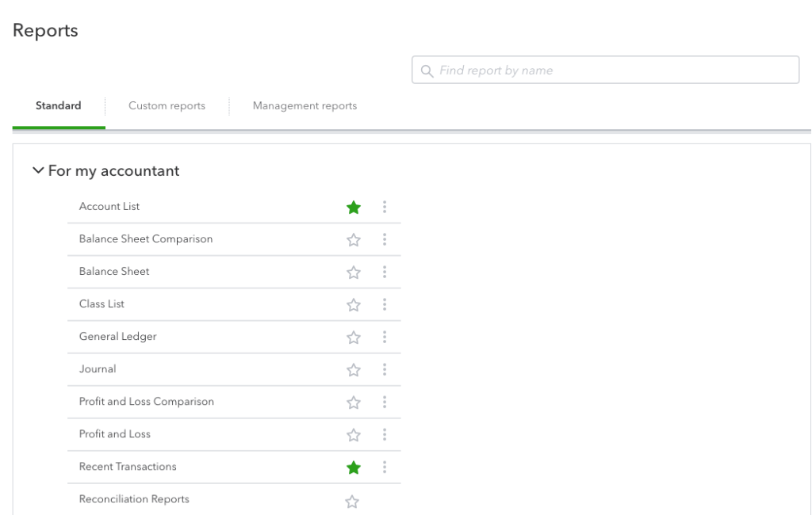
Task: Open the Reconciliation Reports page
Action: 133,498
